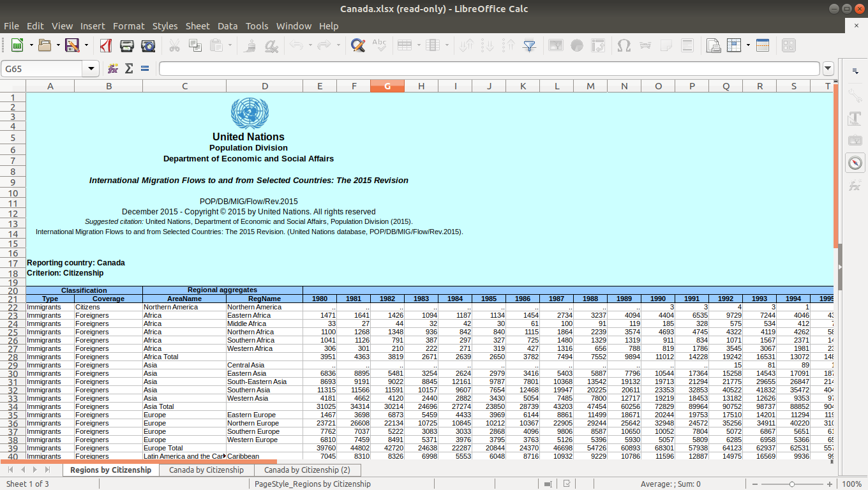Open the Paste options dropdown arrow

pos(229,45)
